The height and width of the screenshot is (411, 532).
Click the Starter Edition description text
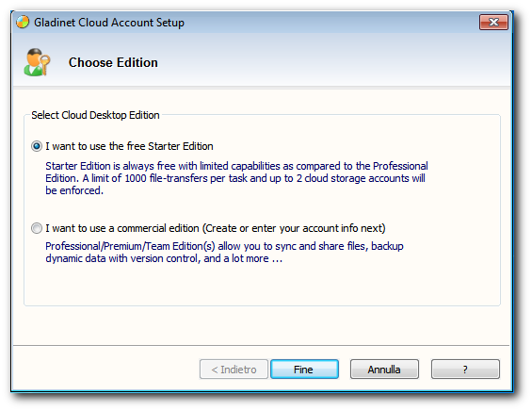[x=236, y=178]
